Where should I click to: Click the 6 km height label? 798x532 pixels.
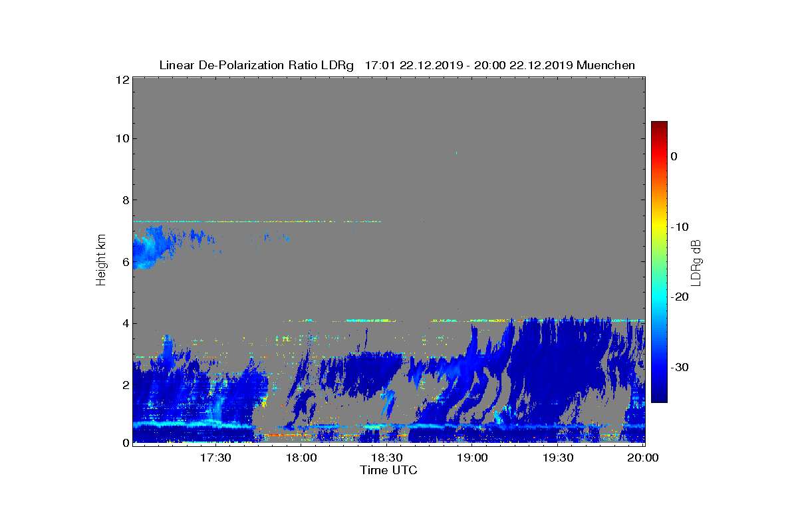click(x=124, y=262)
